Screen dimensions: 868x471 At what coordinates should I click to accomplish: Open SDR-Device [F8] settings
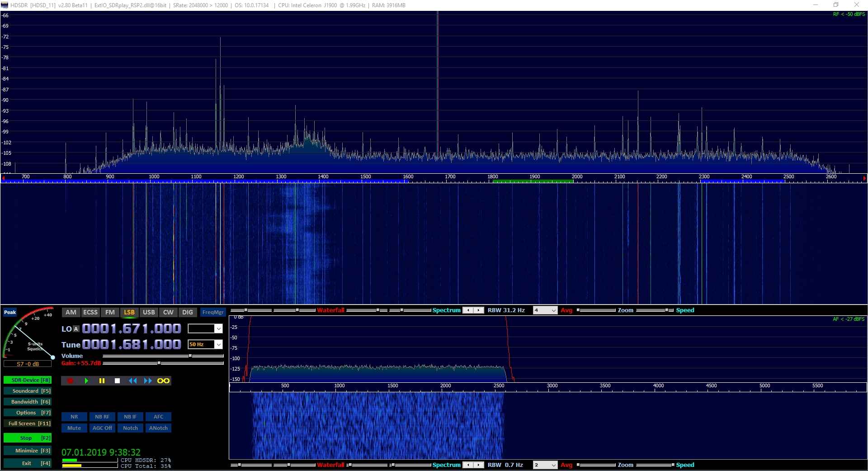(28, 380)
